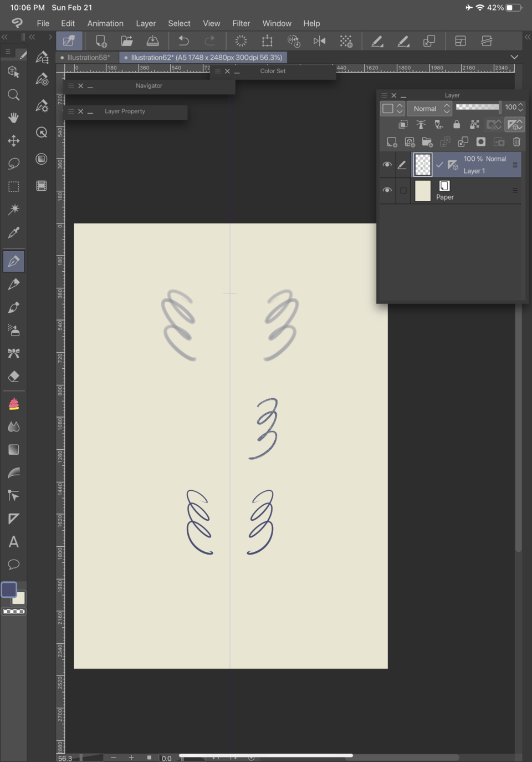532x762 pixels.
Task: Click Delete layer trash icon
Action: [516, 142]
